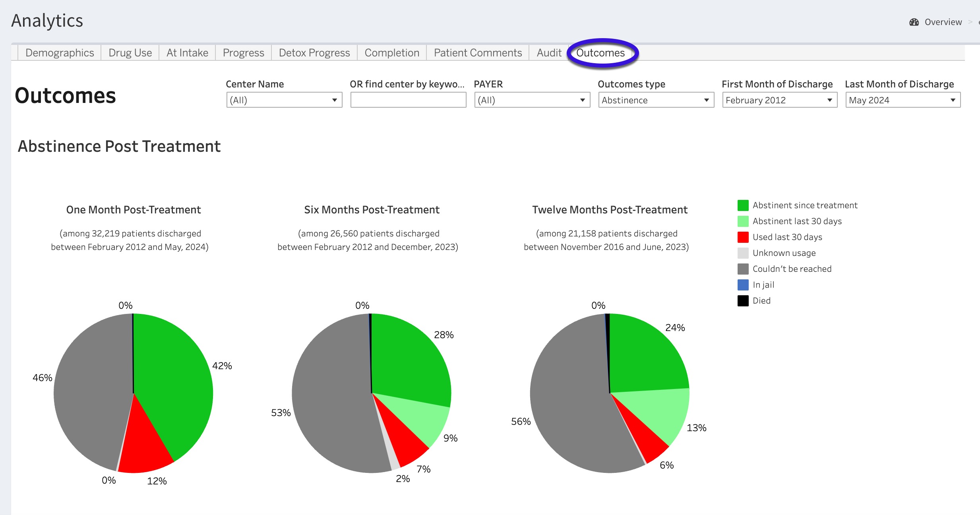Select the Patient Comments tab
The image size is (980, 515).
tap(478, 53)
